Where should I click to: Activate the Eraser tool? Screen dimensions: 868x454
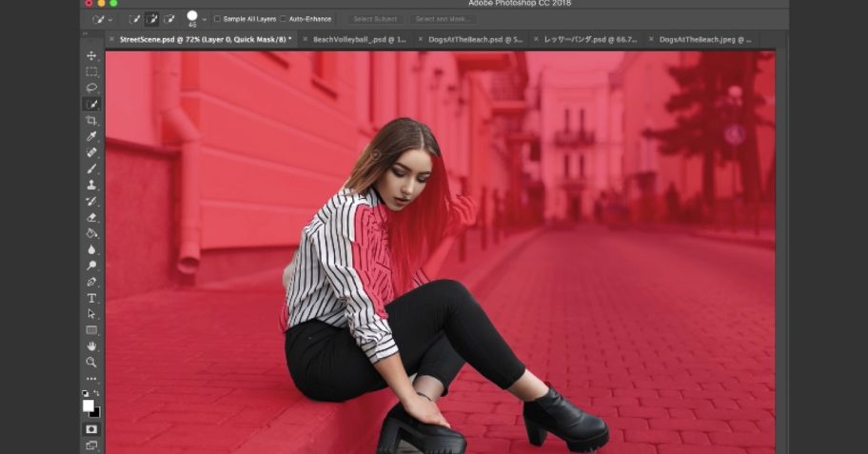pyautogui.click(x=91, y=217)
